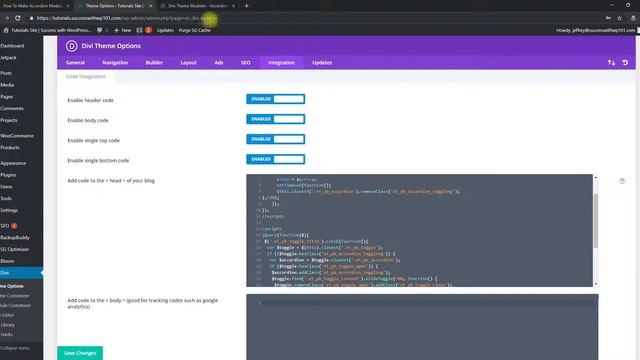This screenshot has width=640, height=360.
Task: Open Dashboard in the sidebar
Action: tap(12, 46)
